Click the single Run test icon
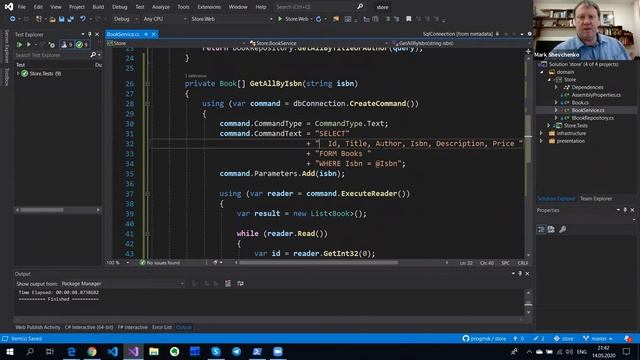Screen dimensions: 640x360 pyautogui.click(x=29, y=44)
